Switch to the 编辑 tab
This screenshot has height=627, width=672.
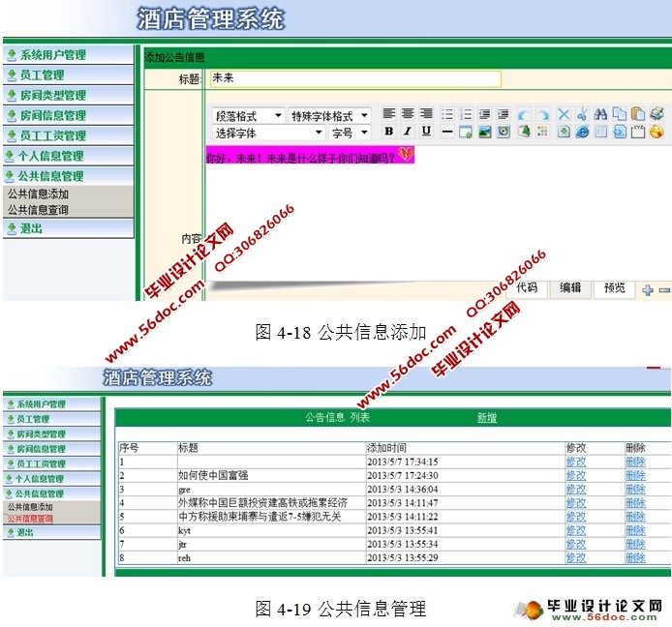point(570,287)
